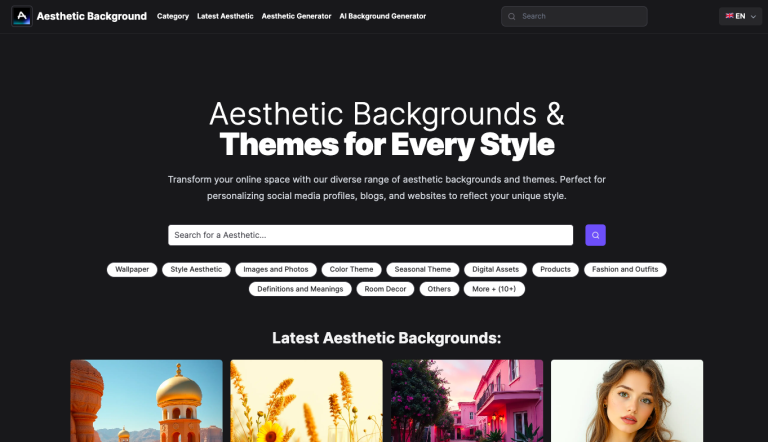The image size is (768, 442).
Task: Click the Aesthetic Background logo icon
Action: pyautogui.click(x=21, y=16)
